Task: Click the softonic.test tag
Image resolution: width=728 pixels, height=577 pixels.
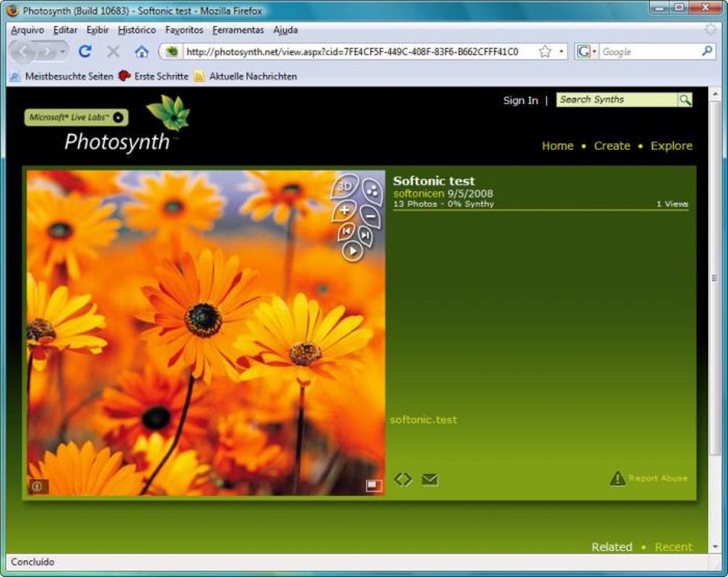Action: point(423,420)
